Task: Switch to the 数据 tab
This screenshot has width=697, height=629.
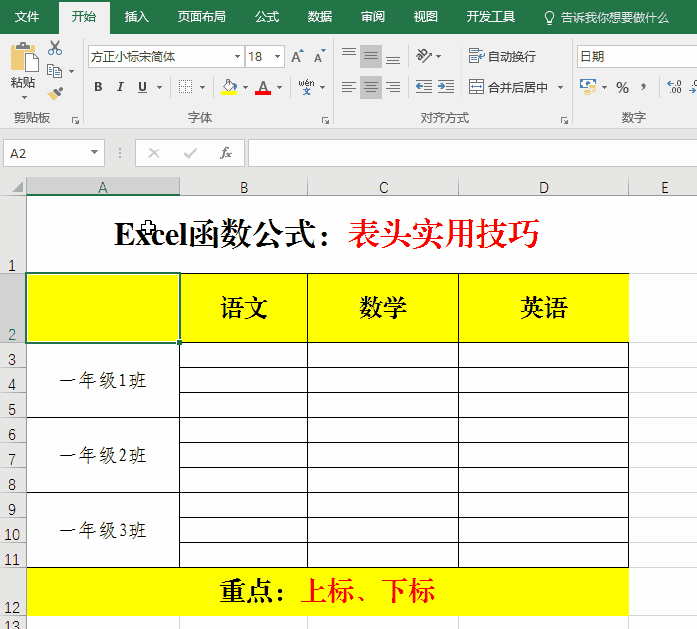Action: 320,17
